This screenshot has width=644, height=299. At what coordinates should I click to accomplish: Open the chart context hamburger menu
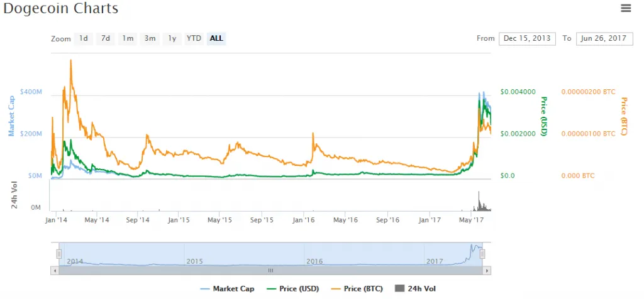(626, 8)
